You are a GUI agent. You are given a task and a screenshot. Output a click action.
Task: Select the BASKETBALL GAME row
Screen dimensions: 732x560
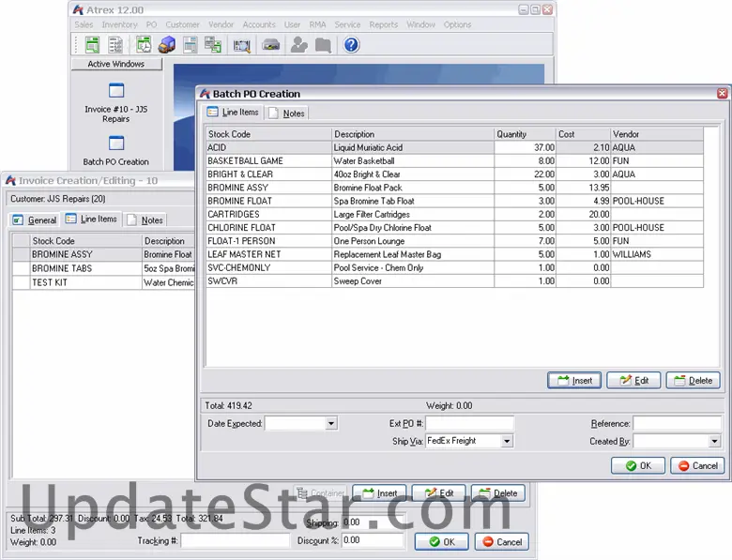point(455,161)
